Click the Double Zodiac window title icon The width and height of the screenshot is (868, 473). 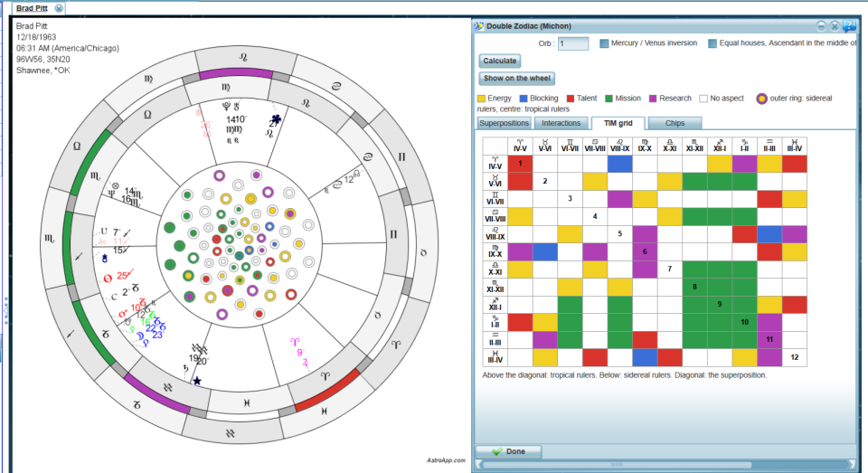pos(479,26)
